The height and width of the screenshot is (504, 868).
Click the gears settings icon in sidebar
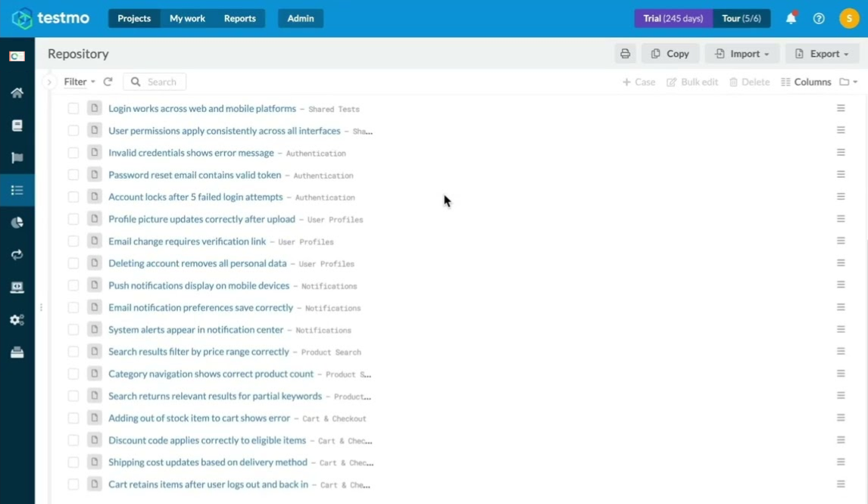pos(17,320)
